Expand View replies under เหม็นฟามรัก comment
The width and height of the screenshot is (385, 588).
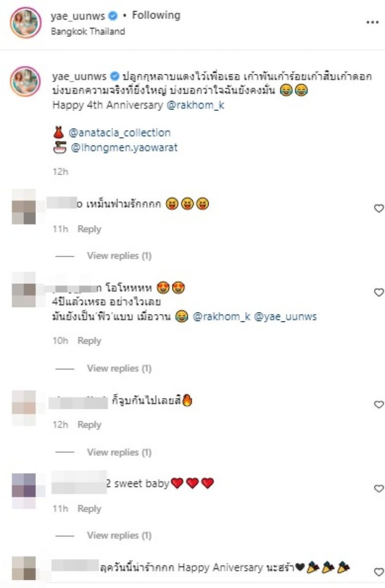tap(120, 256)
